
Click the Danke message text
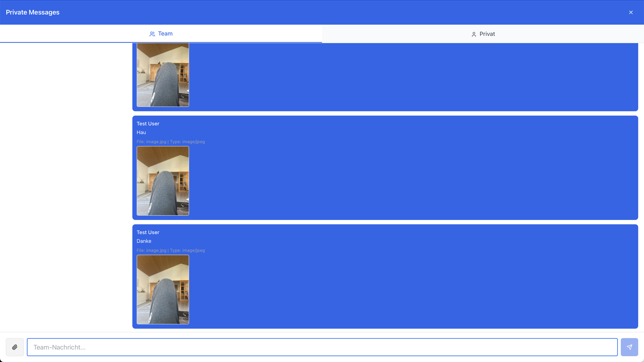coord(144,241)
